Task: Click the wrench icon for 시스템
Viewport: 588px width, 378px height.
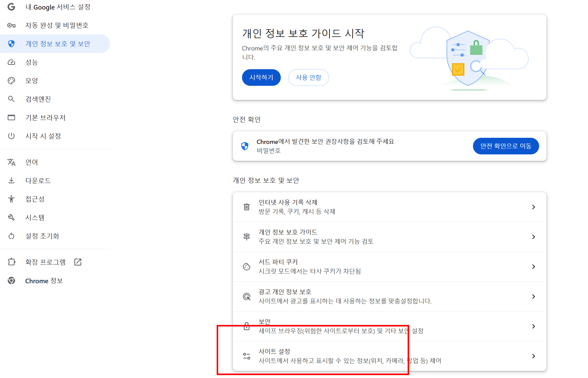Action: click(x=11, y=217)
